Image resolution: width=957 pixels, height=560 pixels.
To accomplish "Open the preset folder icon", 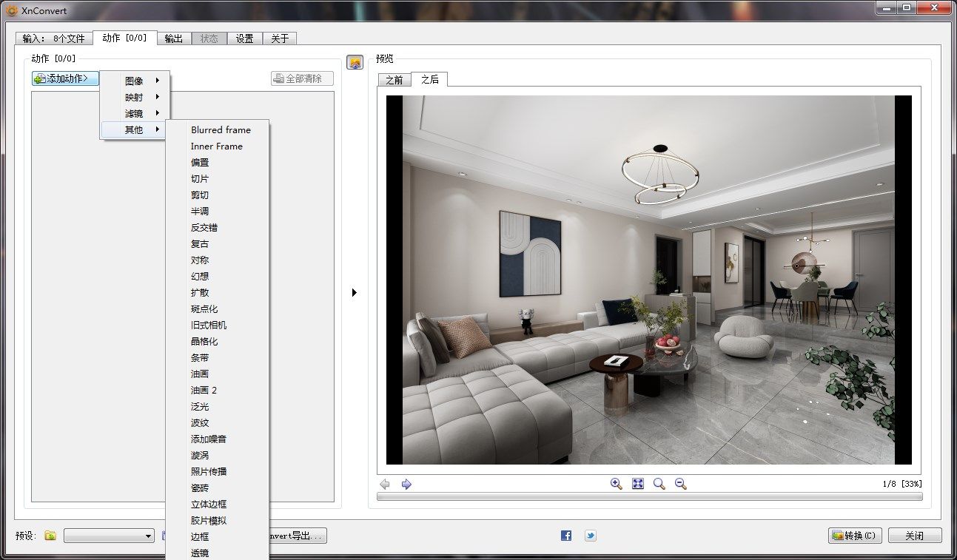I will click(x=50, y=536).
